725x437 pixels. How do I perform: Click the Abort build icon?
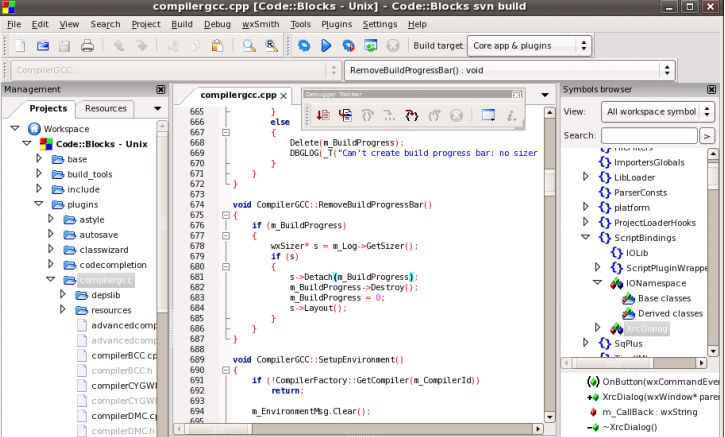(x=393, y=45)
